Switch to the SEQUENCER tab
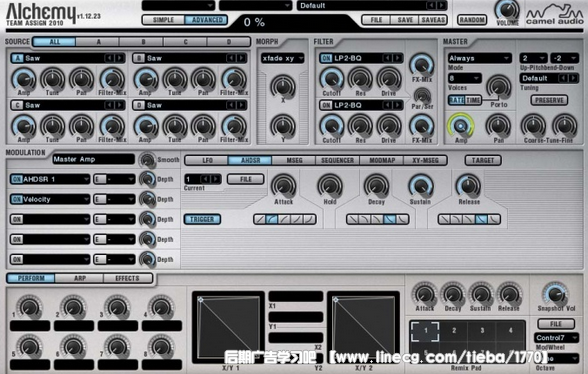 pyautogui.click(x=338, y=160)
